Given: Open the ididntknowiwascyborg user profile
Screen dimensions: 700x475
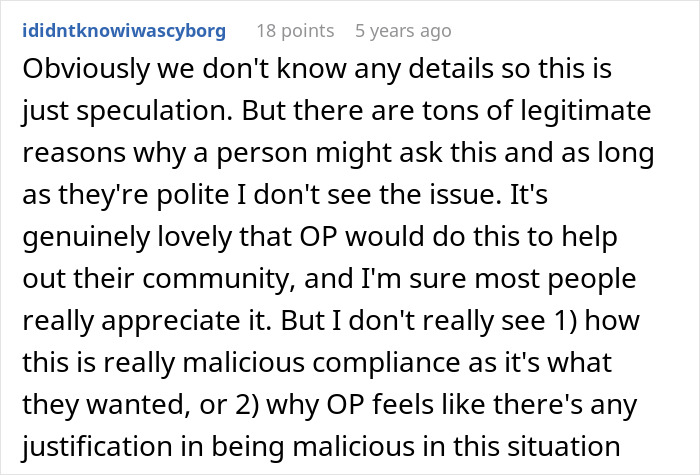Looking at the screenshot, I should (123, 31).
